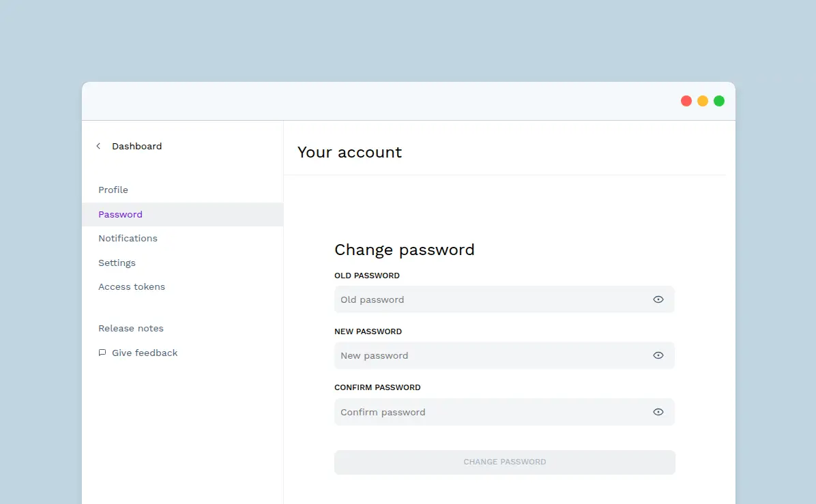Select the Notifications sidebar item
816x504 pixels.
pos(128,238)
